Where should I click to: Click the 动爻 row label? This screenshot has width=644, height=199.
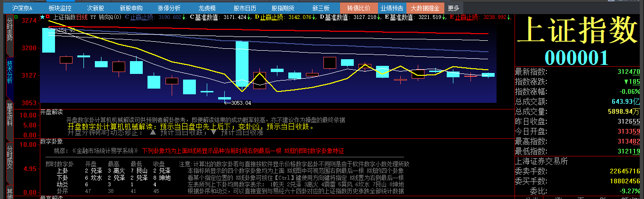tap(62, 184)
